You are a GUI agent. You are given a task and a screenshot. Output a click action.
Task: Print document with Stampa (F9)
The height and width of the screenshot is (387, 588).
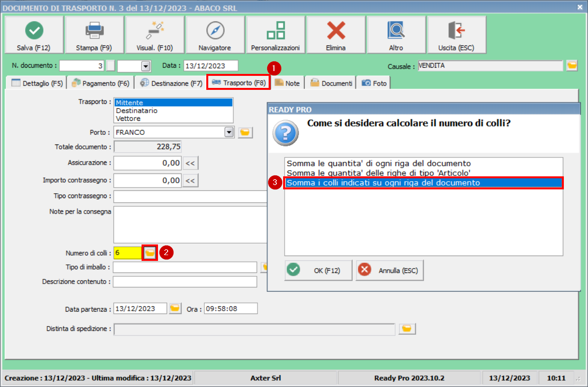click(94, 31)
